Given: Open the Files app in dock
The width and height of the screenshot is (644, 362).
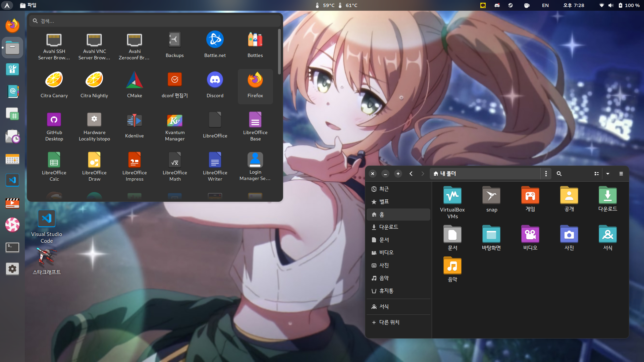Looking at the screenshot, I should tap(12, 48).
